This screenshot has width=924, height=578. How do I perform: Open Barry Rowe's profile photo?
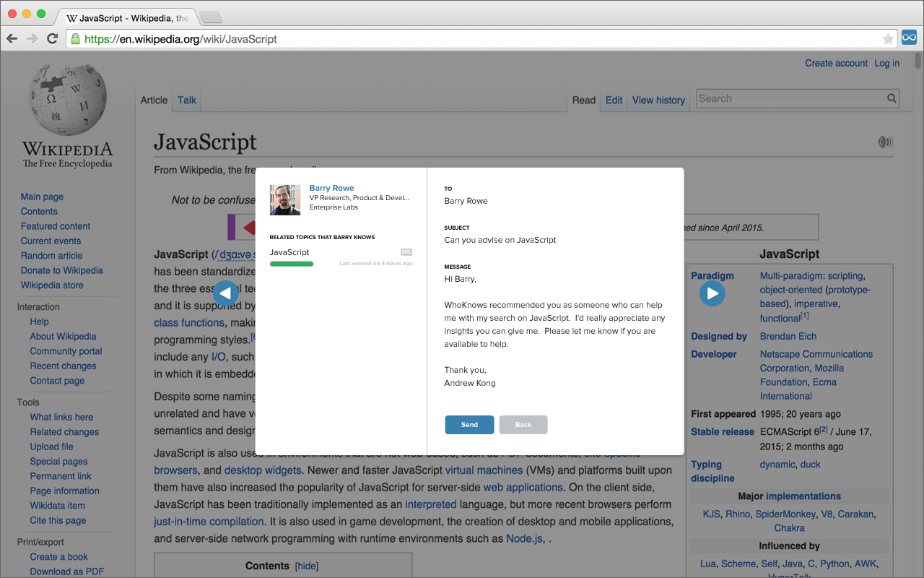[x=284, y=200]
